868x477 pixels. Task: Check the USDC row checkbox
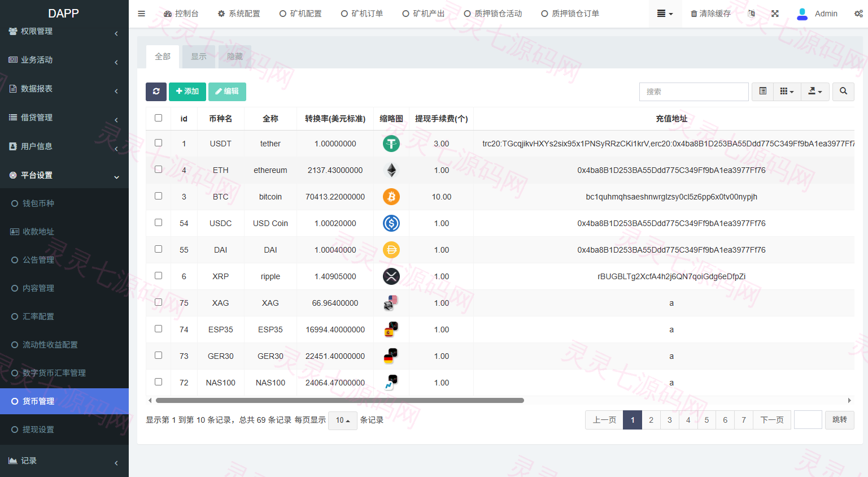(158, 223)
